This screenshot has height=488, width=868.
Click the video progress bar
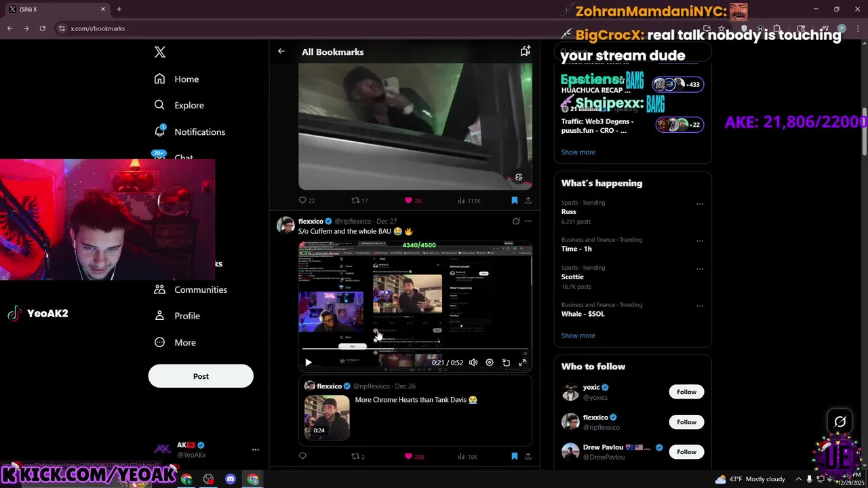(x=415, y=350)
